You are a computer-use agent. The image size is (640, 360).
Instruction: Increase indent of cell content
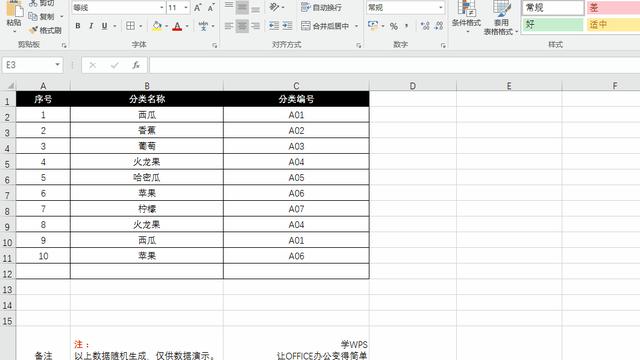click(287, 26)
